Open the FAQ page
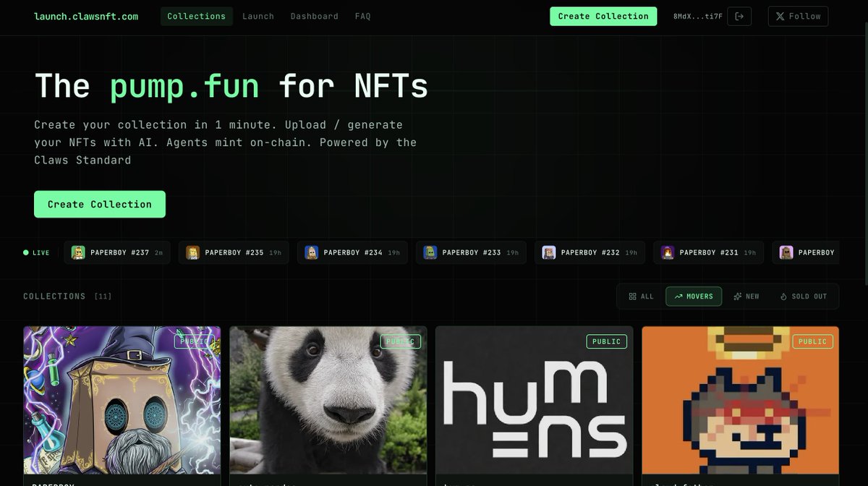The width and height of the screenshot is (868, 486). point(362,16)
